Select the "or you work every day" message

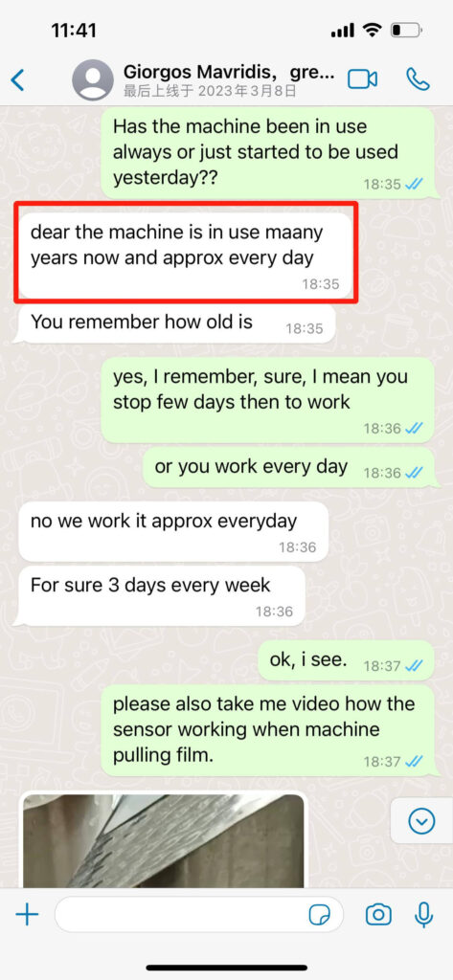288,467
